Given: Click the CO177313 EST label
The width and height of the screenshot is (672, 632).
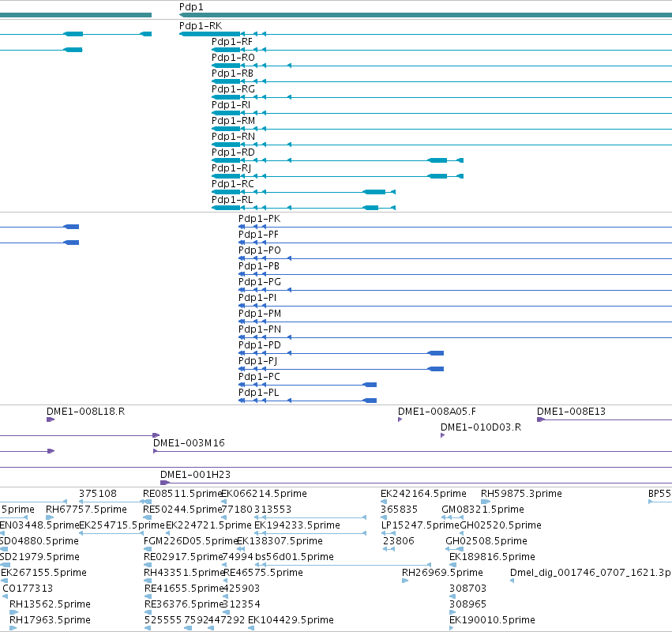Looking at the screenshot, I should pos(28,589).
